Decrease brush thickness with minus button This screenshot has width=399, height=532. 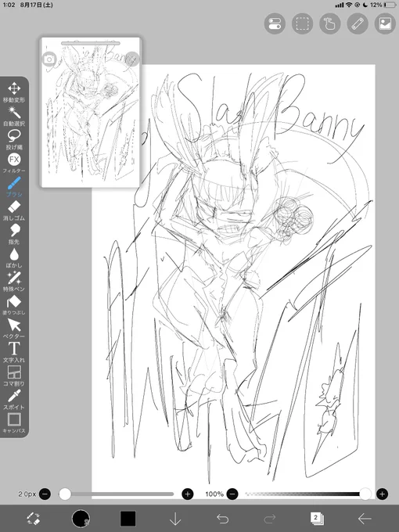tap(45, 494)
